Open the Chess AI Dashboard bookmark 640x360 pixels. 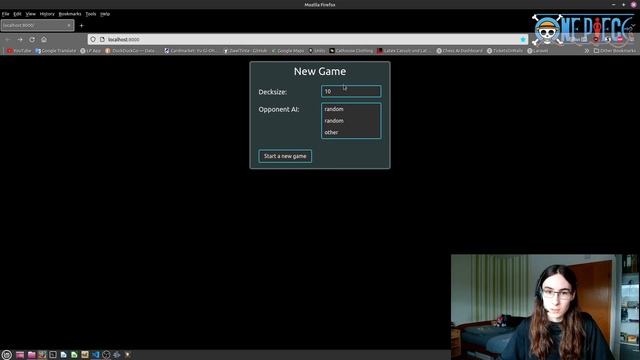[x=460, y=51]
